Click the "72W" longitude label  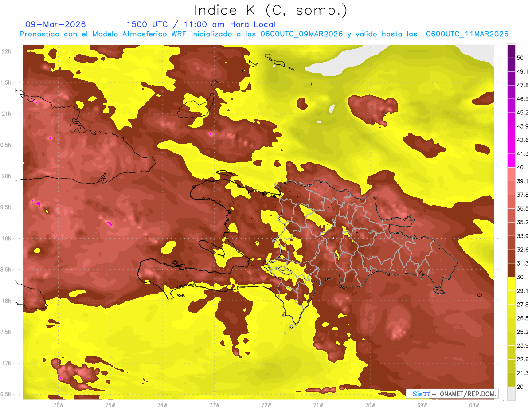(266, 405)
